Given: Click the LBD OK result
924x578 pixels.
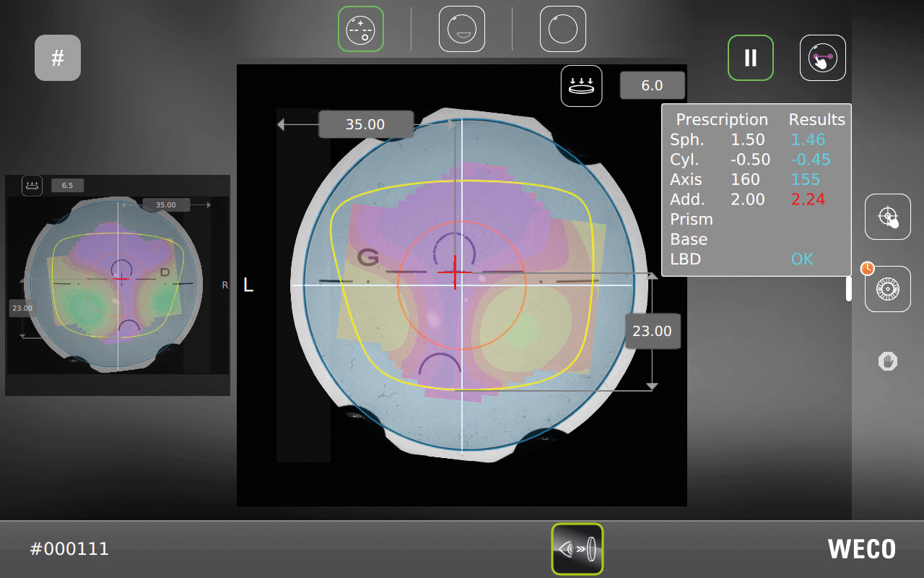Looking at the screenshot, I should point(802,259).
